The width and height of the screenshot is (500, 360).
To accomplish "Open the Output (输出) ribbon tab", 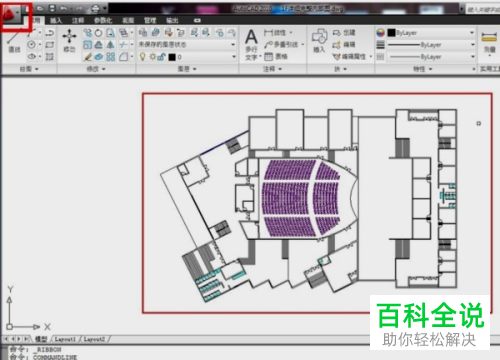I will point(172,20).
